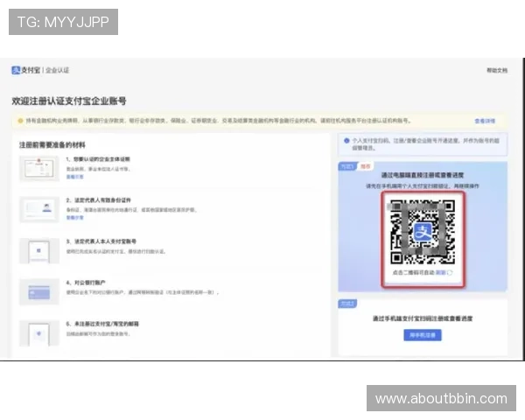Open example link under legal representative ID item 2
The image size is (525, 420).
coord(74,218)
